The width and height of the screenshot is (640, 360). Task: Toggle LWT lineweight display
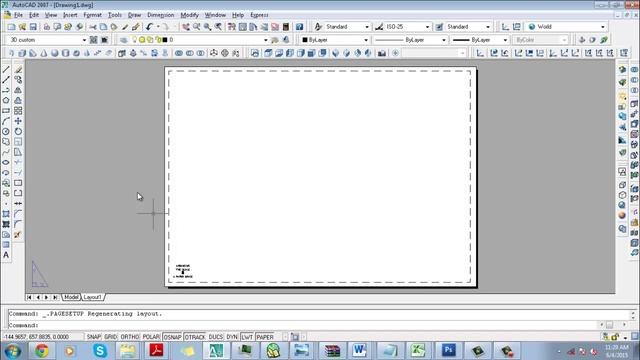pyautogui.click(x=247, y=337)
